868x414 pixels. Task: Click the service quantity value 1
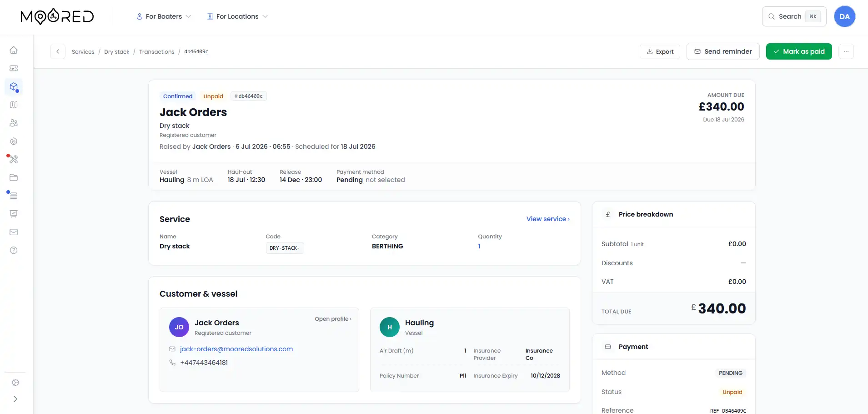click(479, 246)
